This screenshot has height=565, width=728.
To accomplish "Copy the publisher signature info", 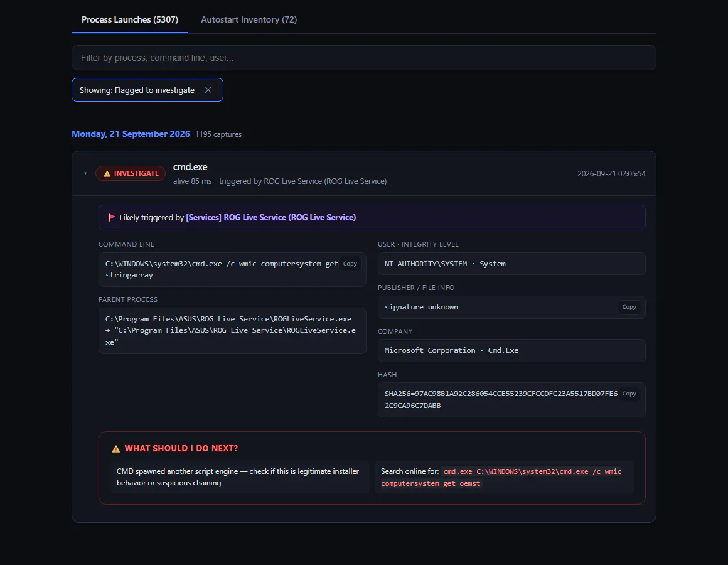I will [629, 307].
